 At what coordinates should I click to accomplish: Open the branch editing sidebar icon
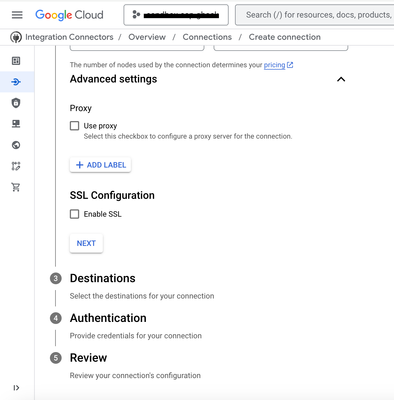16,166
